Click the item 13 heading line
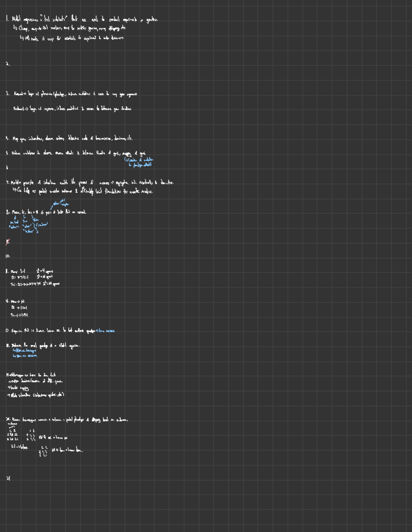 point(43,346)
